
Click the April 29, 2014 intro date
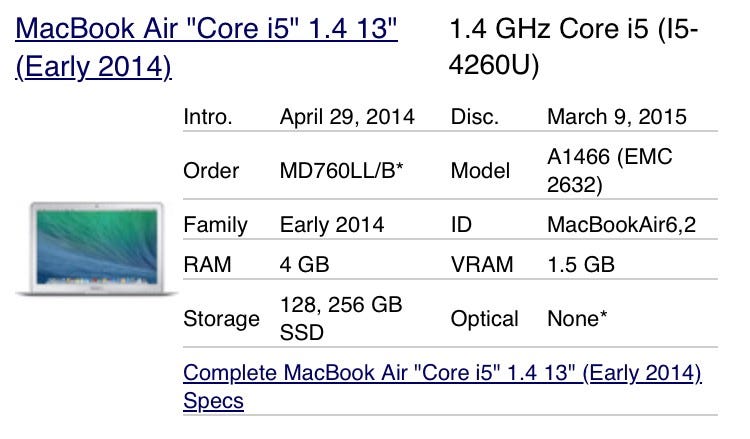coord(347,116)
